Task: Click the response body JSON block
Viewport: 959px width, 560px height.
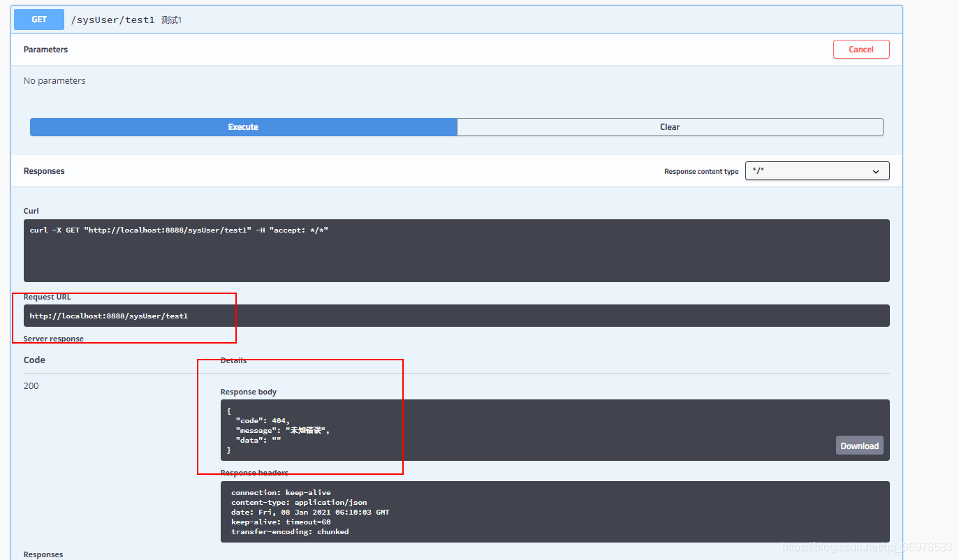Action: (489, 430)
